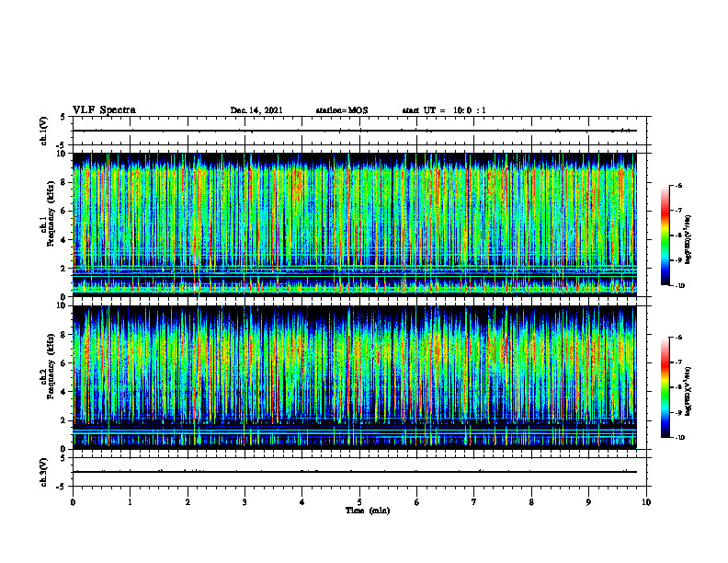Click the log(PSD) unit label beside ch.2 colorbar
The width and height of the screenshot is (728, 563).
pos(689,392)
